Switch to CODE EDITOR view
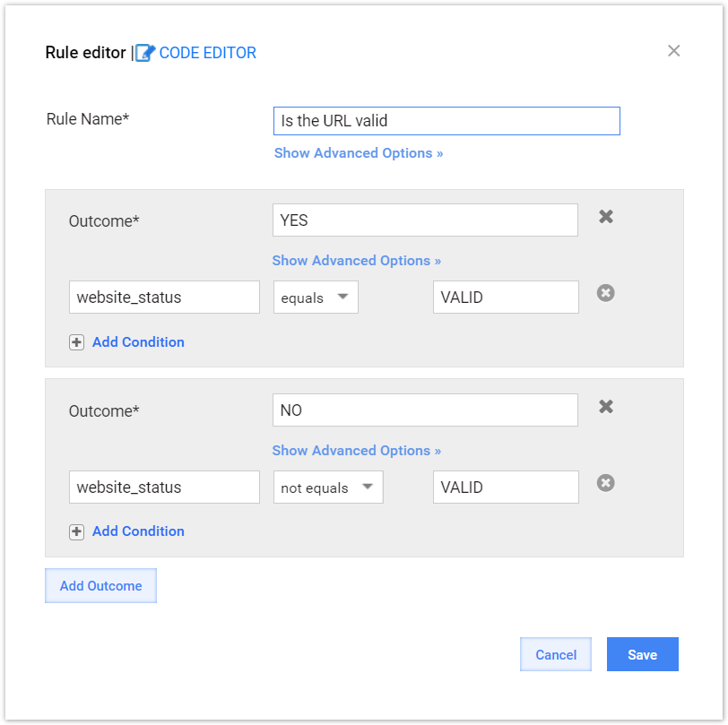 pyautogui.click(x=207, y=53)
